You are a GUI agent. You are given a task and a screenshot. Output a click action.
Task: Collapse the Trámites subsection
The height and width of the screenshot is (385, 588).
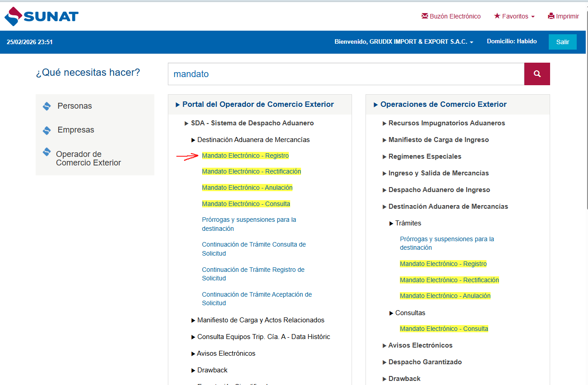(x=405, y=223)
